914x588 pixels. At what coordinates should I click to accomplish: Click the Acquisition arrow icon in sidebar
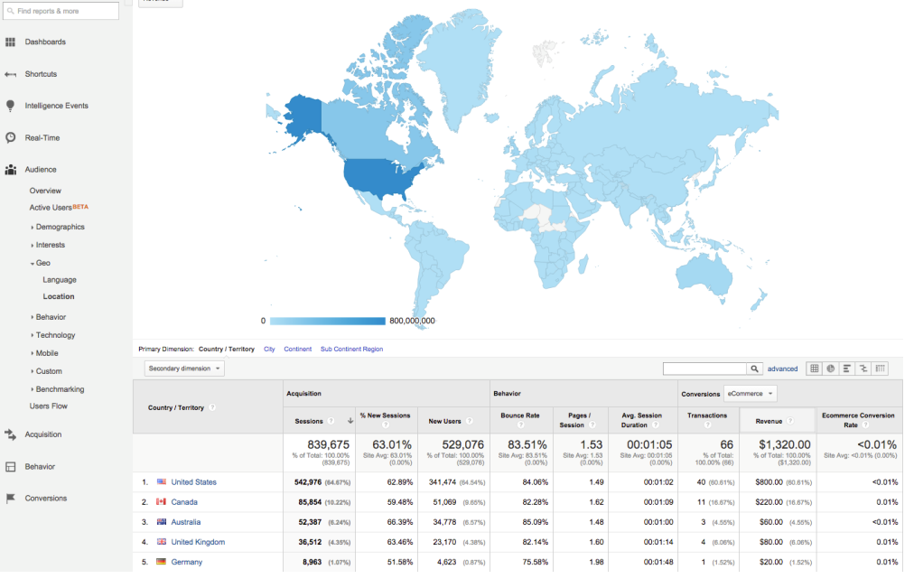click(x=11, y=434)
